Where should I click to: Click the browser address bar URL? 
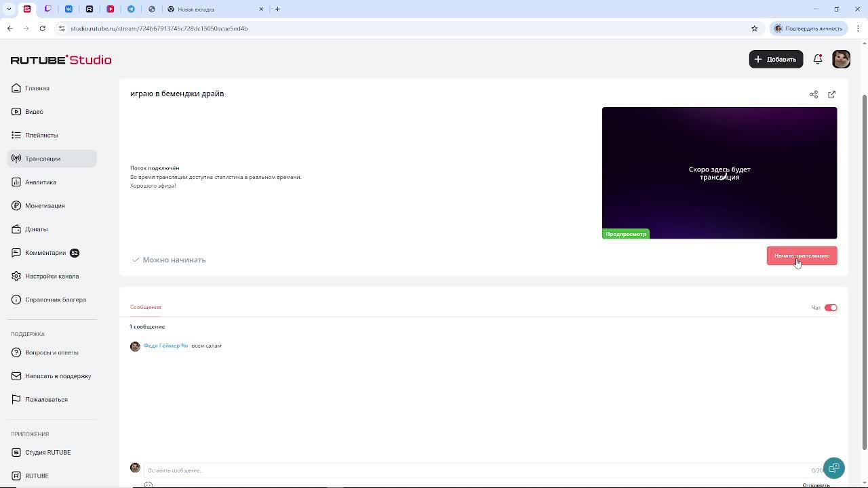point(159,28)
